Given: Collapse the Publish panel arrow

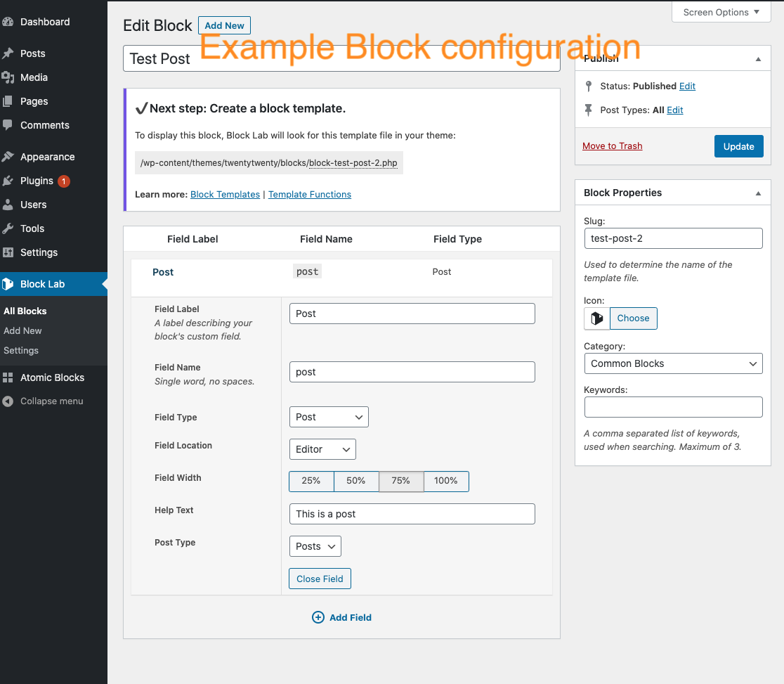Looking at the screenshot, I should coord(758,59).
